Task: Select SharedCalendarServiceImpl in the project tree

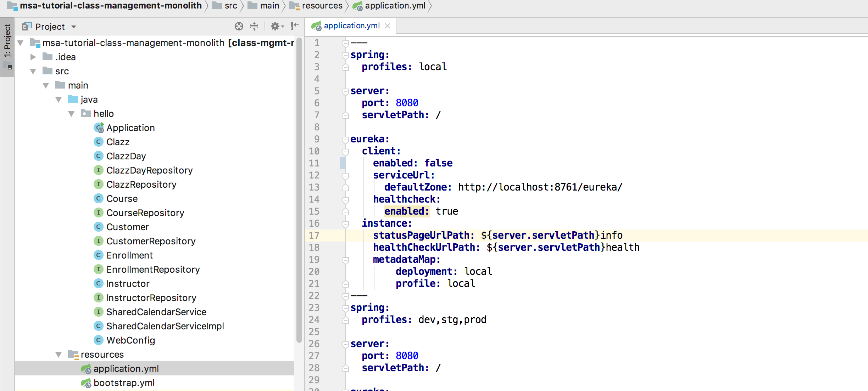Action: pyautogui.click(x=165, y=326)
